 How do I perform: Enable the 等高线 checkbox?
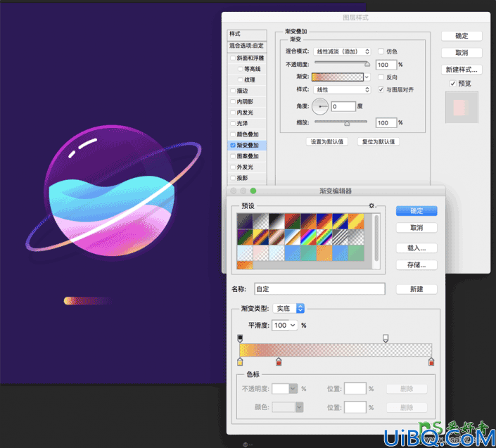point(240,69)
